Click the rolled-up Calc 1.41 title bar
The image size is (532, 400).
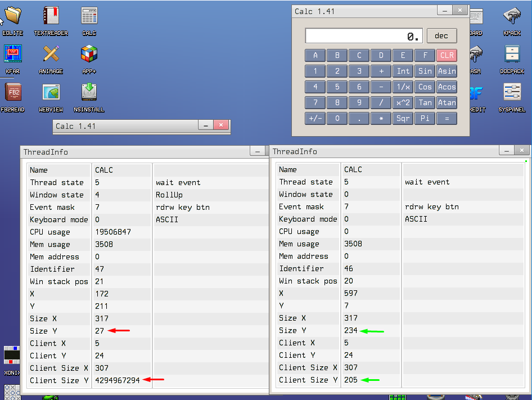[125, 126]
